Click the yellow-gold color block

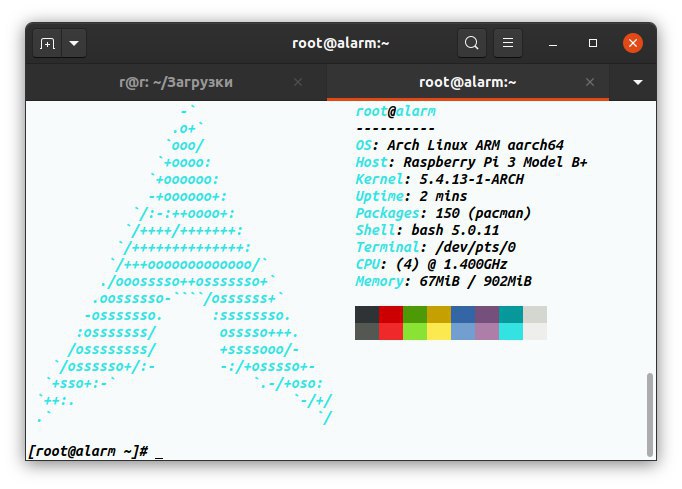coord(439,315)
